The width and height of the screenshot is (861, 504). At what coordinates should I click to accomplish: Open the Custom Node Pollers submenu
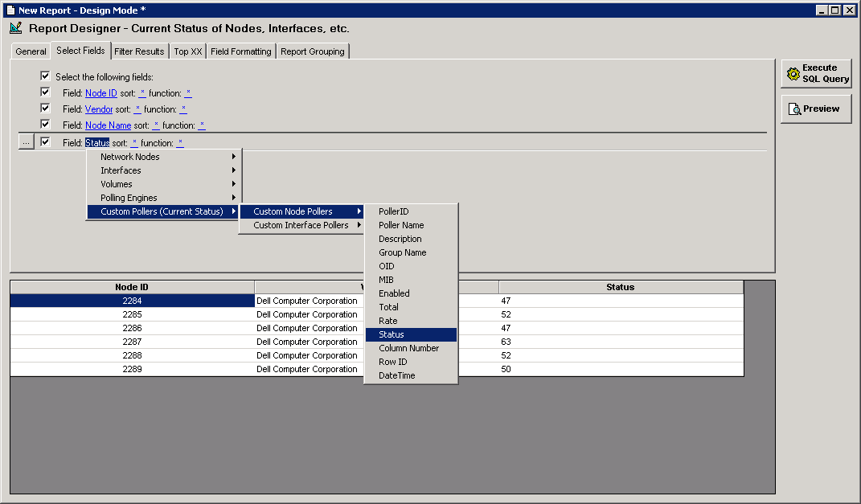[302, 211]
